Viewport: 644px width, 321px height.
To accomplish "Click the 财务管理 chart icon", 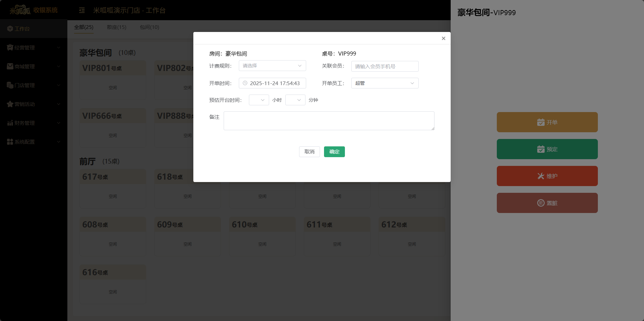I will [10, 123].
